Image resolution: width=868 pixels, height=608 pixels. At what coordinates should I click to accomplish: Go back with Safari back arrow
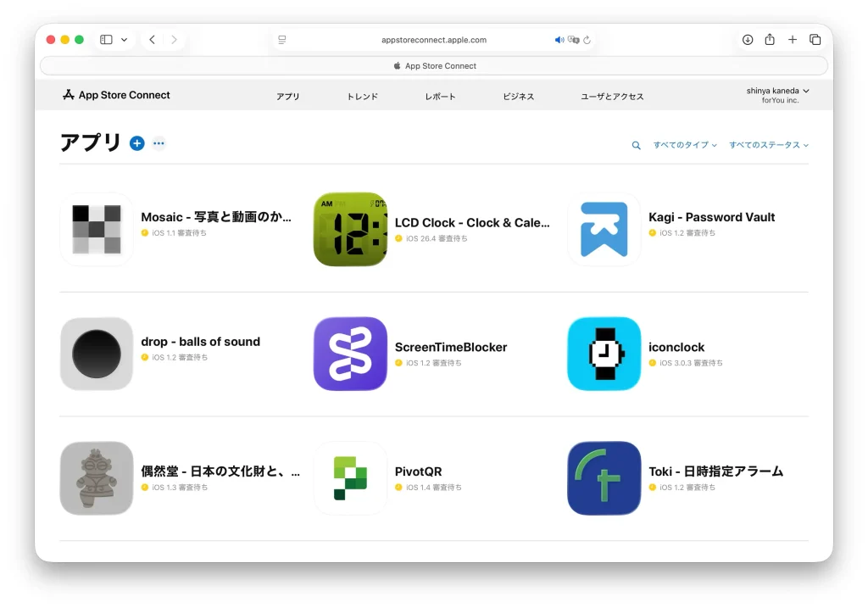coord(153,40)
